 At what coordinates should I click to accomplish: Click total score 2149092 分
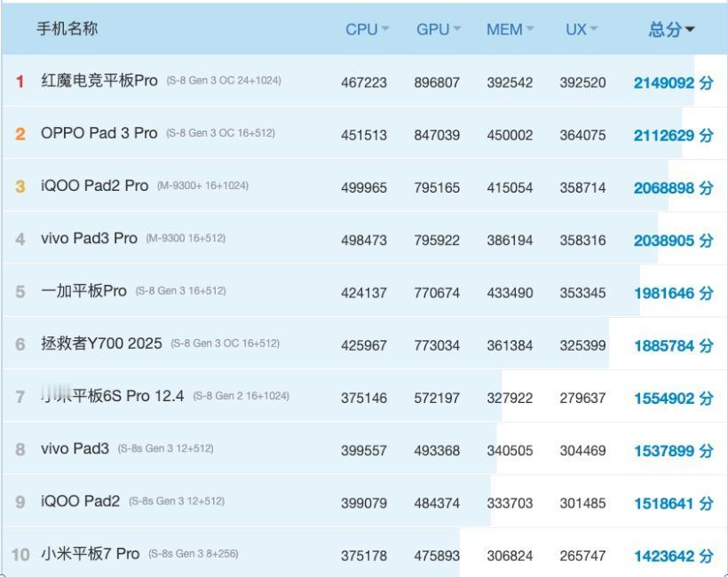tap(673, 83)
